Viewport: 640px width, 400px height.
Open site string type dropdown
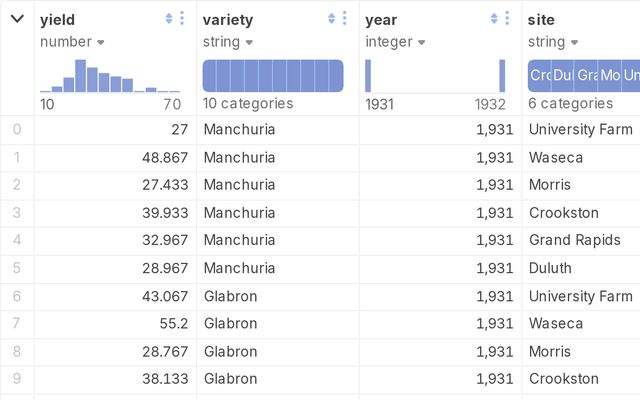pos(552,42)
